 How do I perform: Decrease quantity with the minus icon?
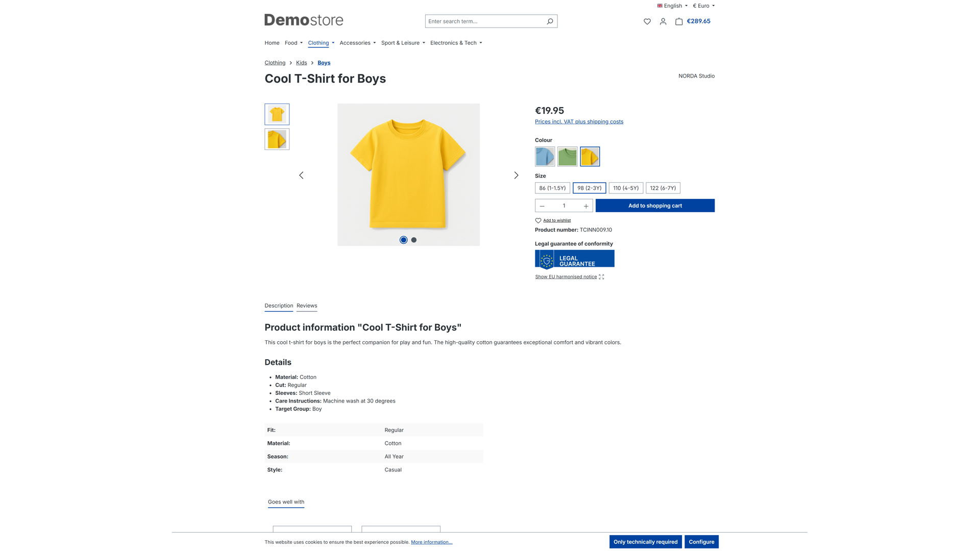pyautogui.click(x=542, y=206)
